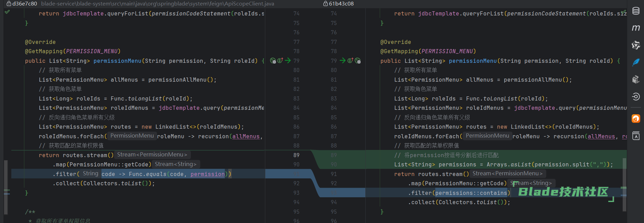Viewport: 644px width, 223px height.
Task: Click left pane green navigate arrow on line 79
Action: (x=288, y=61)
